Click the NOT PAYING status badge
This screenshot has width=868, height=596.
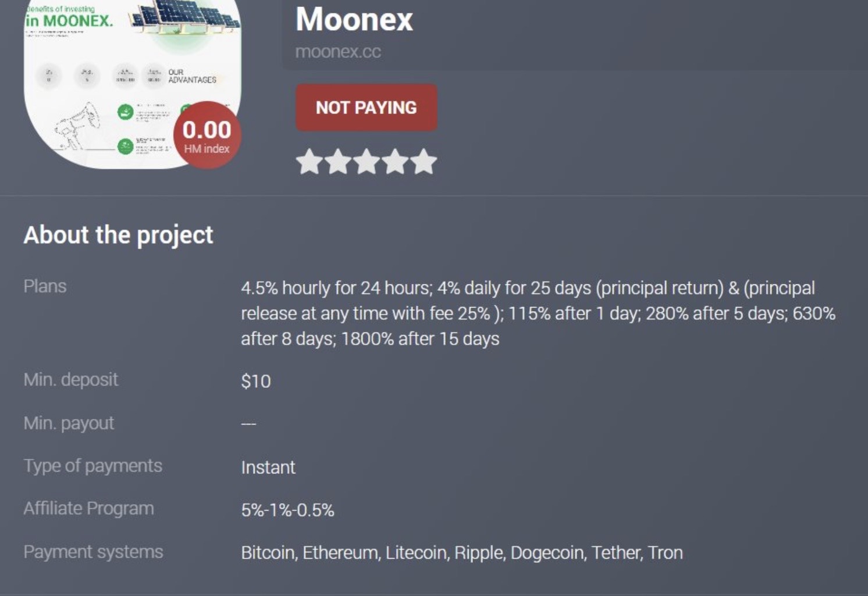(366, 107)
